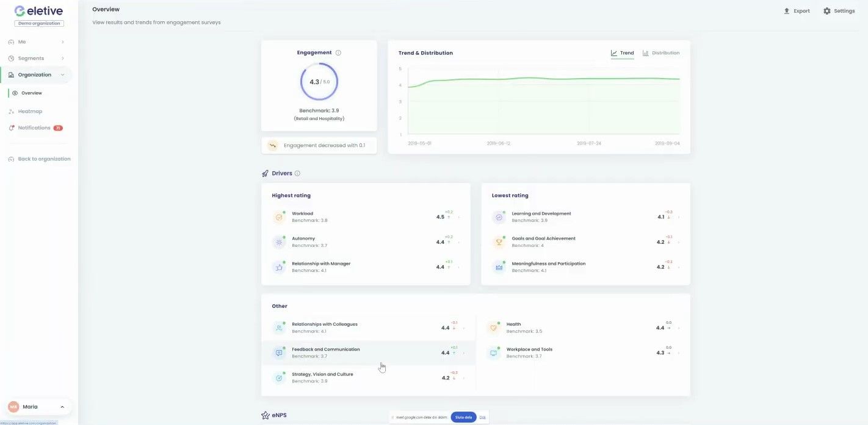
Task: Open the Notifications menu item
Action: pyautogui.click(x=34, y=128)
